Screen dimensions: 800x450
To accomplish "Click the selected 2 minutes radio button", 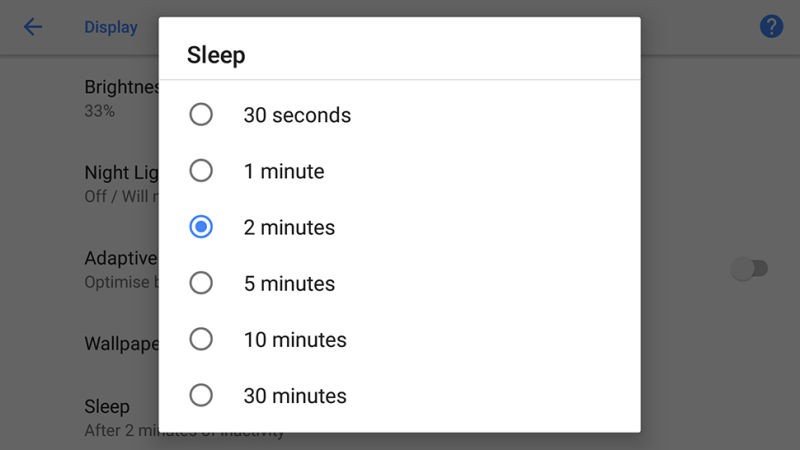I will point(201,227).
